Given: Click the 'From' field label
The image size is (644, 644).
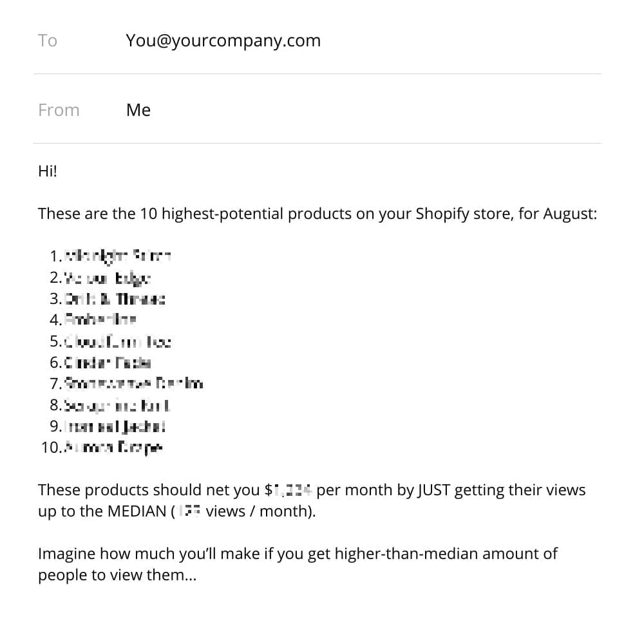Looking at the screenshot, I should pos(59,110).
